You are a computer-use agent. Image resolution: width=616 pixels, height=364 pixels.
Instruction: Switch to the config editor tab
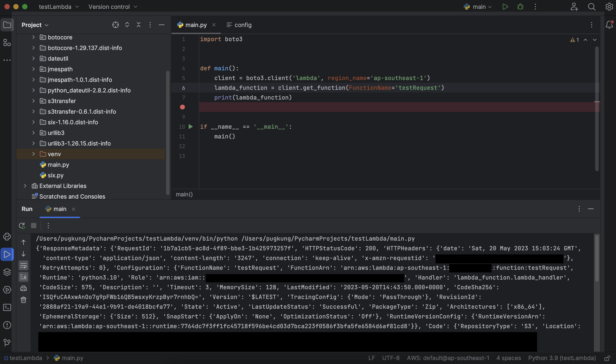point(239,25)
